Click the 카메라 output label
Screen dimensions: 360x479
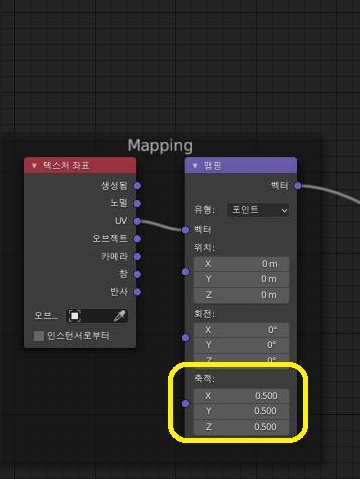point(114,256)
